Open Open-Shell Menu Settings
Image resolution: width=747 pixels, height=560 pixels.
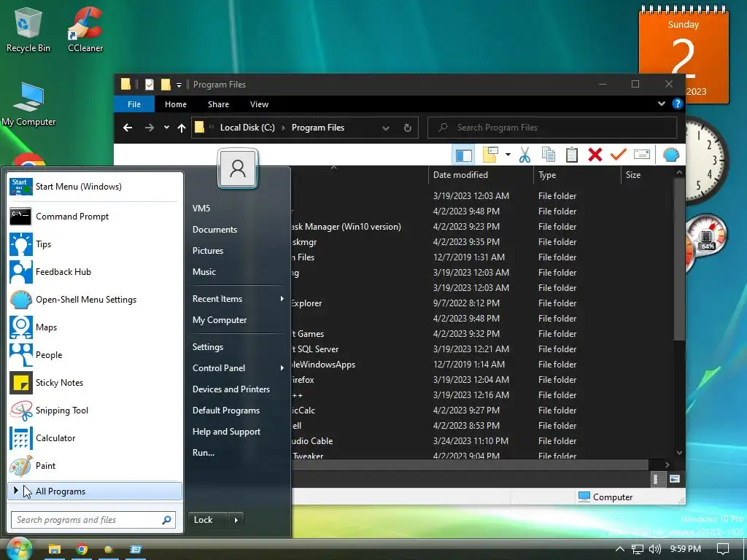tap(95, 300)
